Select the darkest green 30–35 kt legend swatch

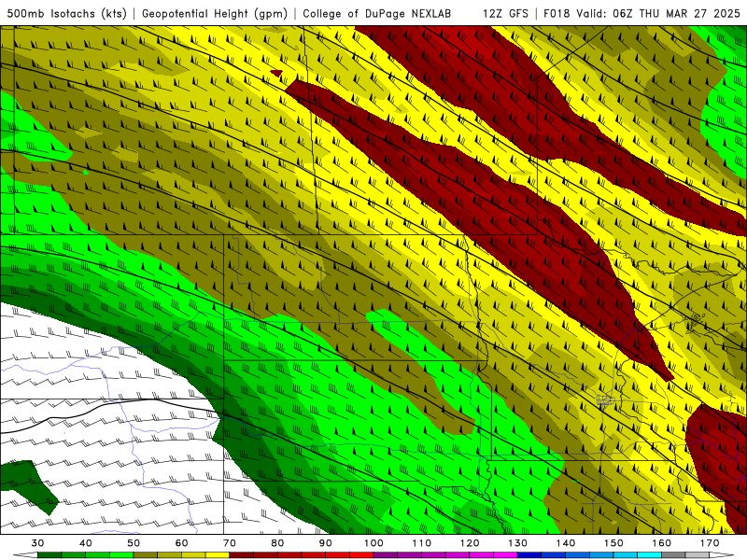(x=49, y=555)
